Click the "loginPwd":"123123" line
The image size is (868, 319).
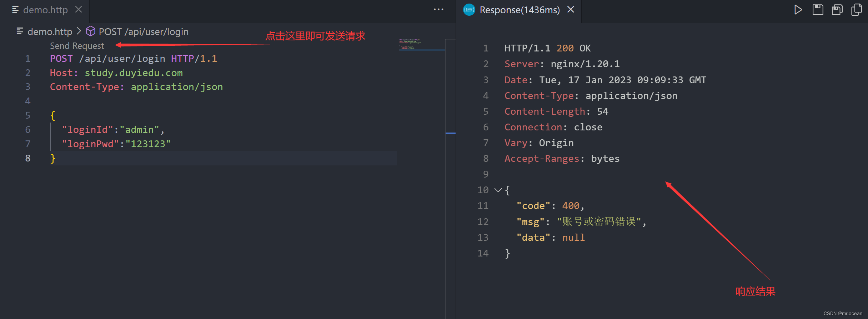click(116, 144)
